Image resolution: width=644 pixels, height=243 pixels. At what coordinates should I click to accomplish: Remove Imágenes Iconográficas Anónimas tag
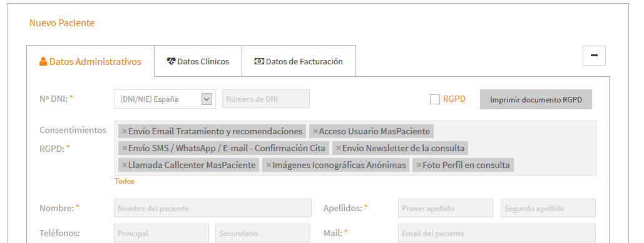268,165
